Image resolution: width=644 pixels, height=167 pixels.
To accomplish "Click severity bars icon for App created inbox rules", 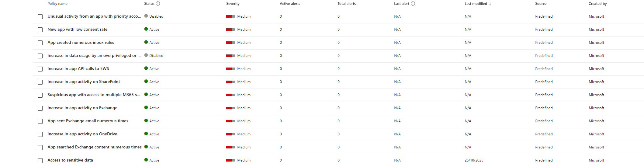I will click(230, 43).
